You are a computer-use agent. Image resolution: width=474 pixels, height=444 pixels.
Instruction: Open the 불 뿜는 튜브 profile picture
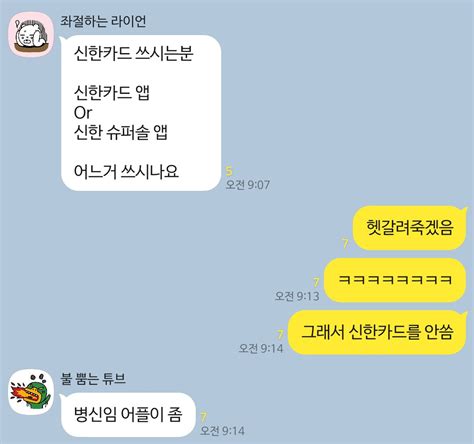[31, 392]
